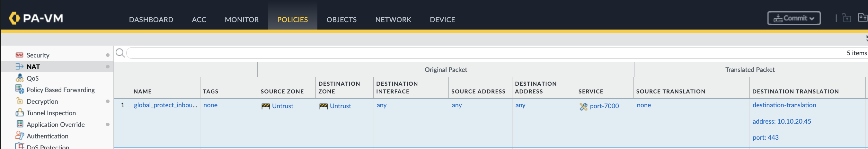The height and width of the screenshot is (149, 868).
Task: Click the Decryption lock icon
Action: coord(20,101)
